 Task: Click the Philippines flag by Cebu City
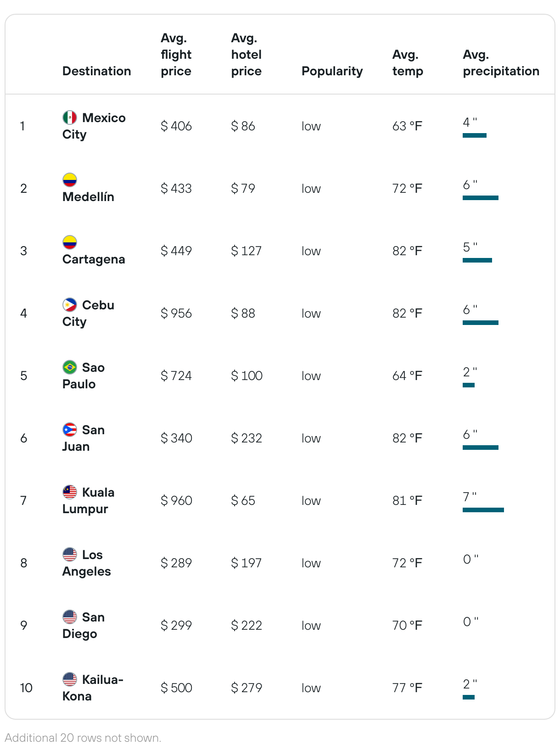(x=69, y=305)
